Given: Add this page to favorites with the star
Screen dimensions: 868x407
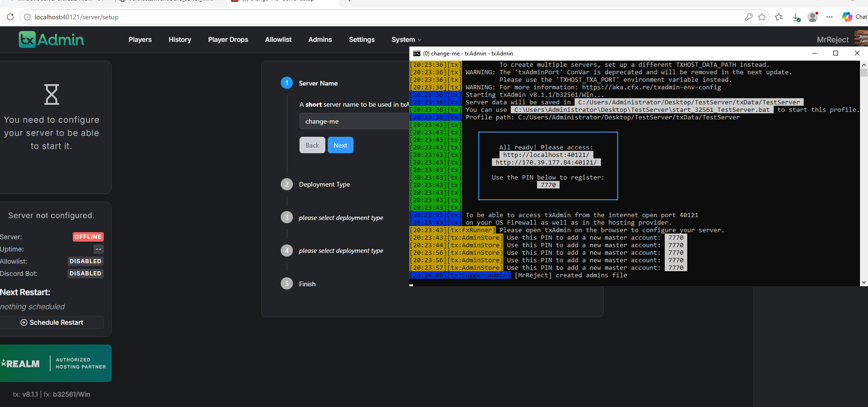Looking at the screenshot, I should coord(762,17).
